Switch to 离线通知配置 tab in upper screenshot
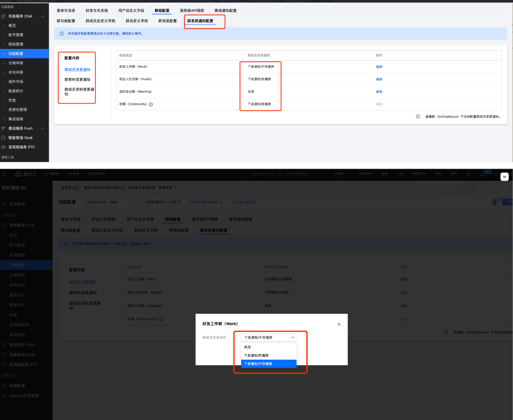 click(225, 10)
